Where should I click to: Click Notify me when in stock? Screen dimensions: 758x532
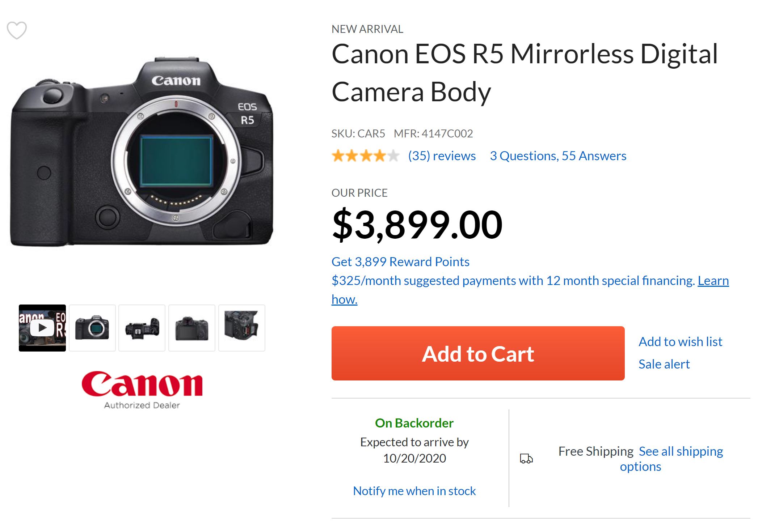pos(414,491)
